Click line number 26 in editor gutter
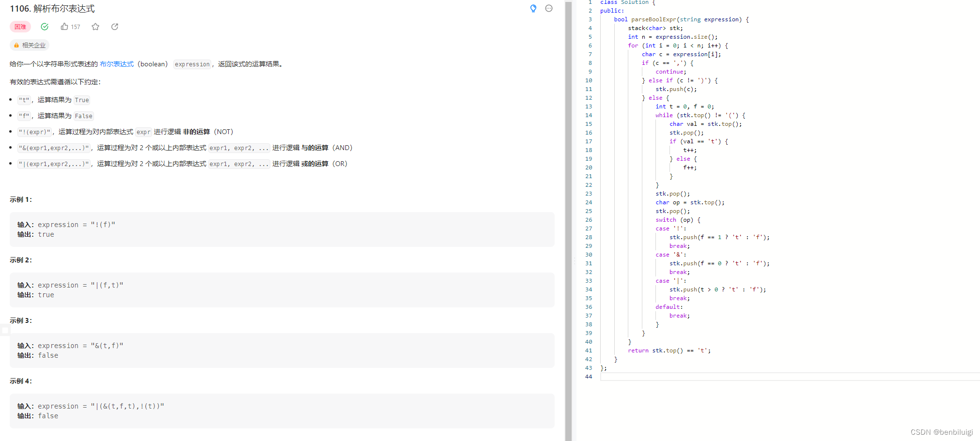980x441 pixels. coord(589,220)
